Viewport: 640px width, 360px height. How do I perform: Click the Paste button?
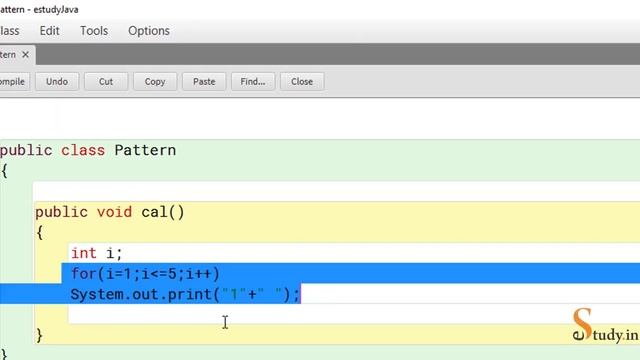click(204, 82)
